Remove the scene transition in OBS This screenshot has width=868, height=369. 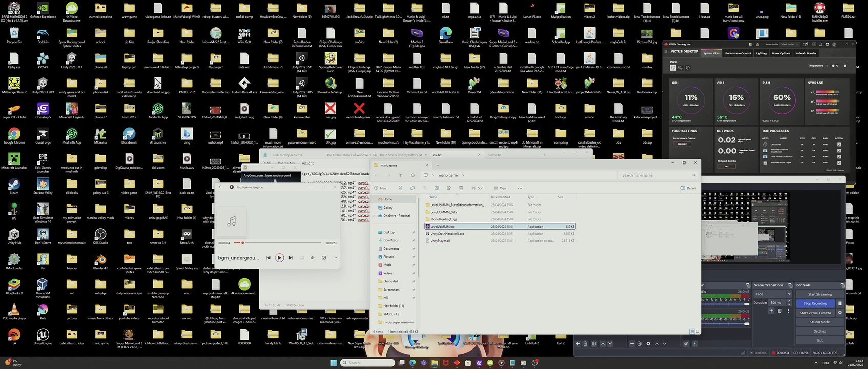click(779, 311)
